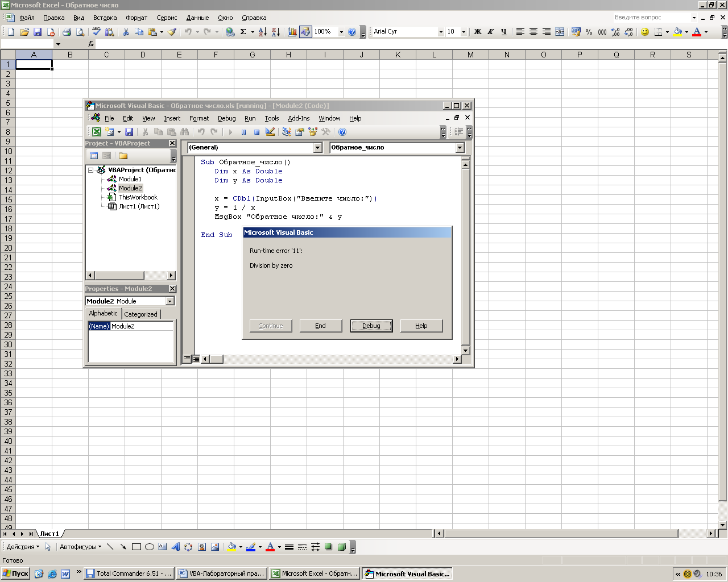This screenshot has height=582, width=728.
Task: Click the AutoSum sigma icon
Action: click(x=243, y=32)
